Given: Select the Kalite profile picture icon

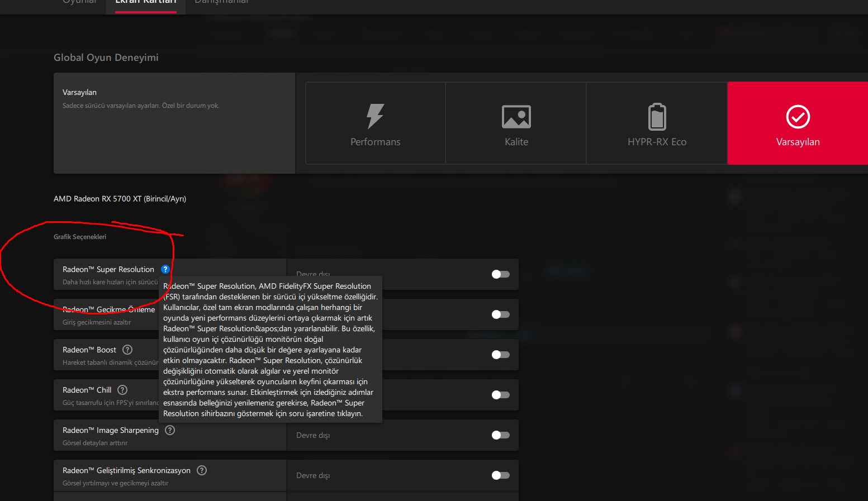Looking at the screenshot, I should pos(516,117).
